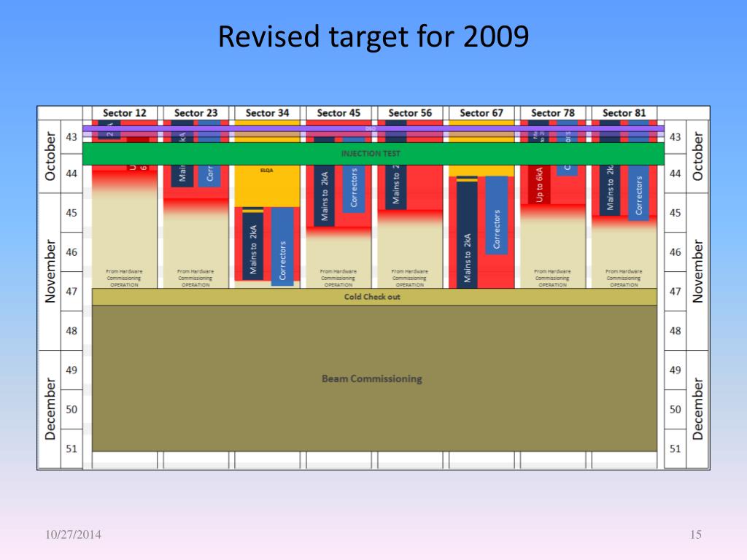This screenshot has width=747, height=560.
Task: Click week "47" in the right week column
Action: click(675, 292)
